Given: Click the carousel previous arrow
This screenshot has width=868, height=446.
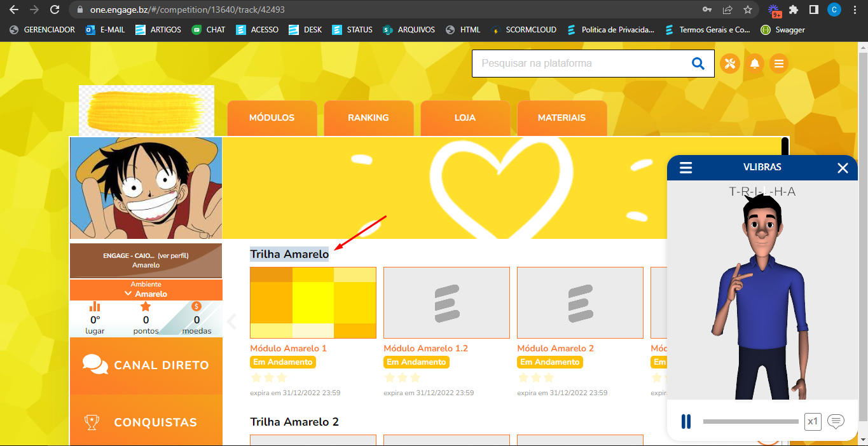Looking at the screenshot, I should point(232,321).
